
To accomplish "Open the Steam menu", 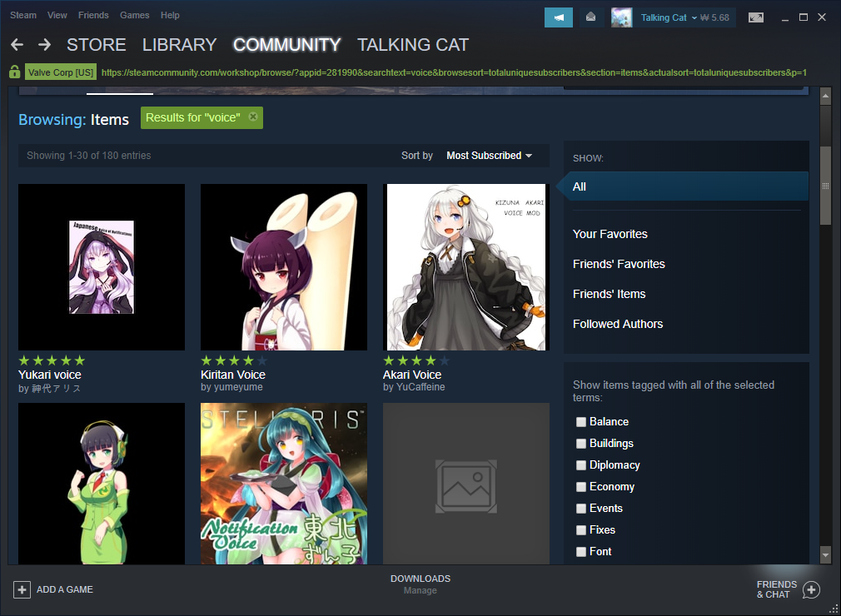I will pos(23,15).
